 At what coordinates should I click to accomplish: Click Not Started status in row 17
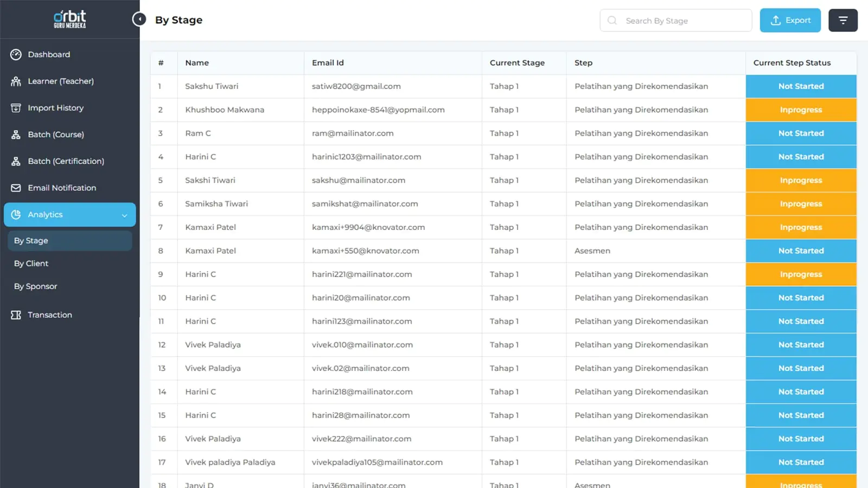(x=801, y=463)
